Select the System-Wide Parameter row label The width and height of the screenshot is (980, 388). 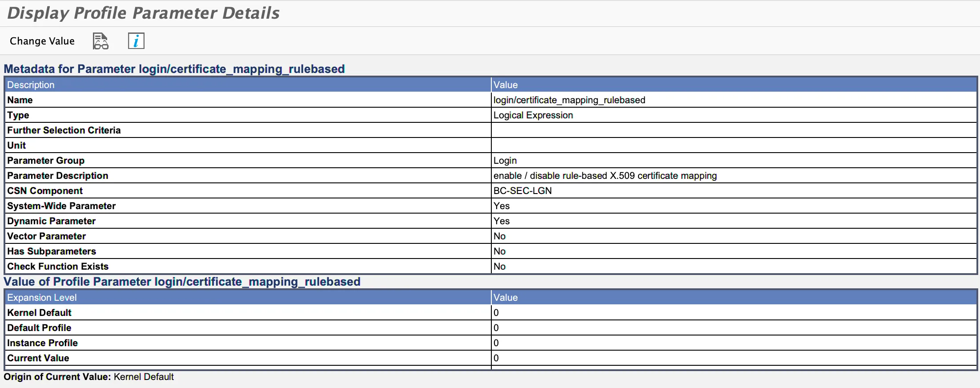(x=61, y=206)
